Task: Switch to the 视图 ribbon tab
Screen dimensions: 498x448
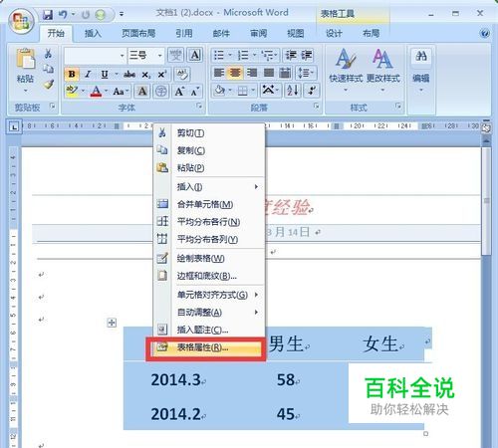Action: (295, 33)
